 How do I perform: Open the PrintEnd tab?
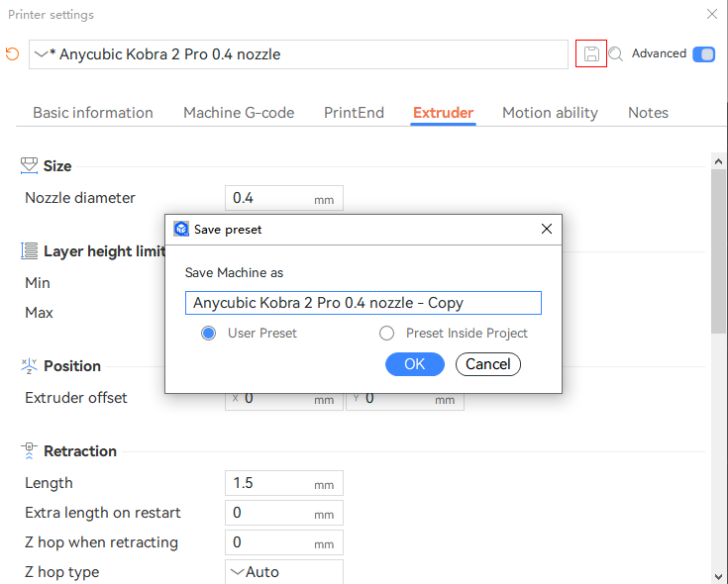(x=354, y=113)
